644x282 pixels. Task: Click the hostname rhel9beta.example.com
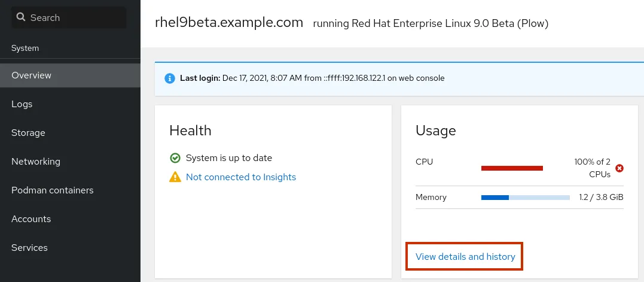pos(229,23)
